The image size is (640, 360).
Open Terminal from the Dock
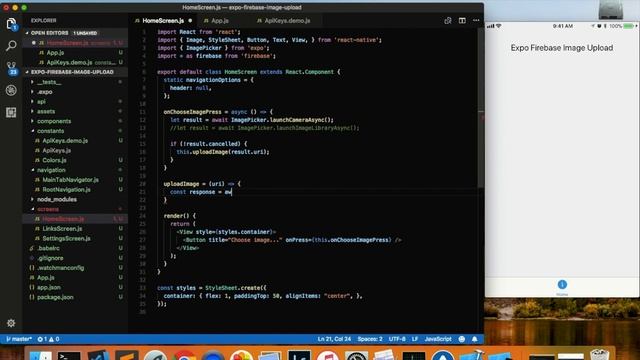[68, 356]
